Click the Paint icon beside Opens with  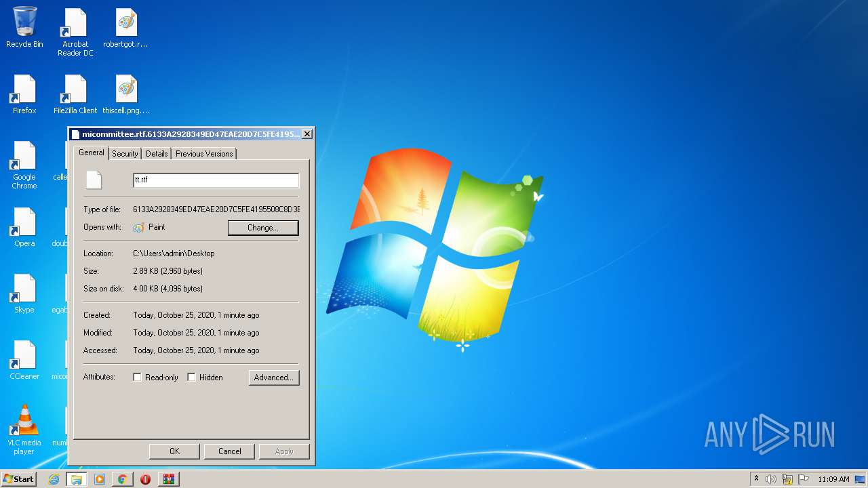coord(139,228)
